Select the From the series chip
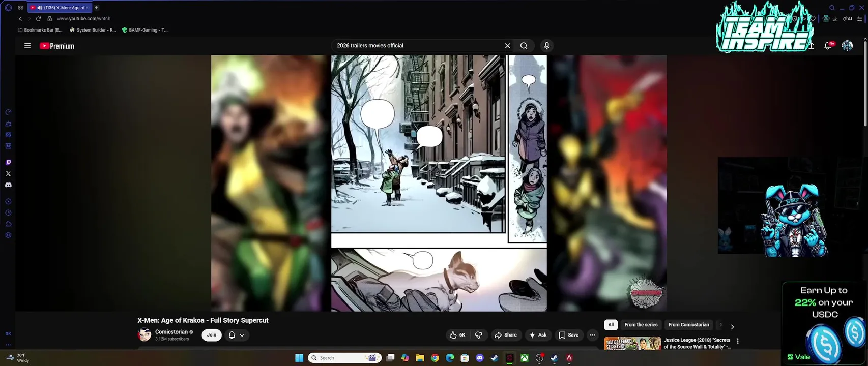The height and width of the screenshot is (366, 868). (x=641, y=325)
